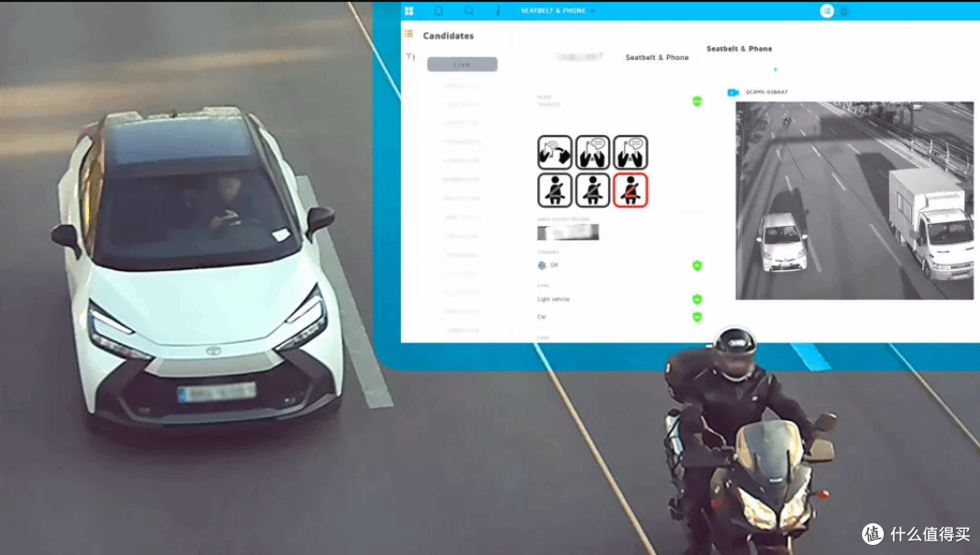Select the bold Seatbelt & Phone heading
Viewport: 980px width, 555px height.
pyautogui.click(x=739, y=48)
